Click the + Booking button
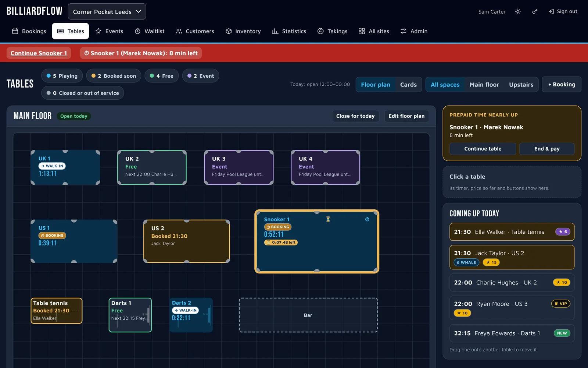Viewport: 588px width, 368px height. click(562, 84)
